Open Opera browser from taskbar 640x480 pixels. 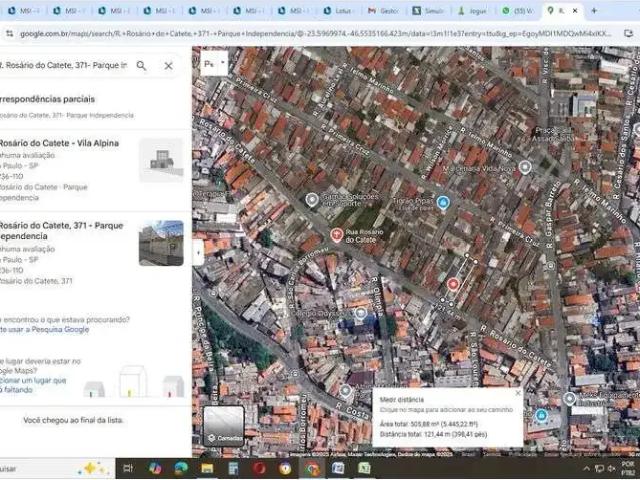tap(259, 469)
